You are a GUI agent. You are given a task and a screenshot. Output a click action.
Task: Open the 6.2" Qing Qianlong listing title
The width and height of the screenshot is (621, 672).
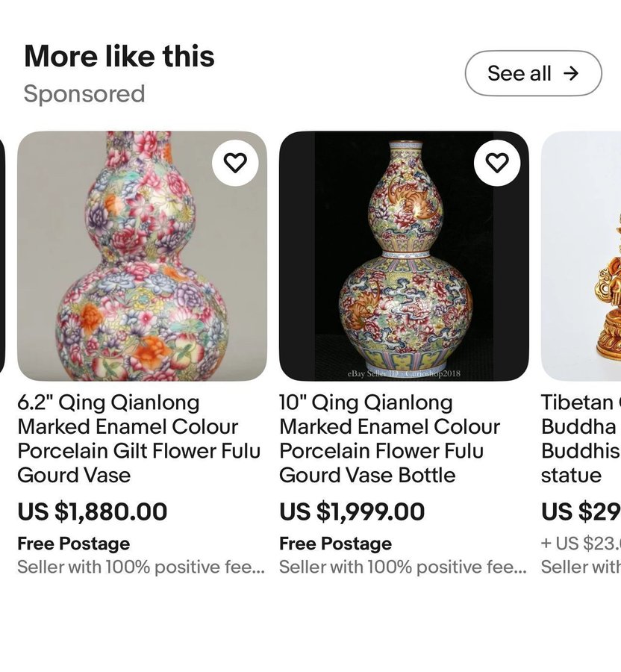tap(139, 438)
